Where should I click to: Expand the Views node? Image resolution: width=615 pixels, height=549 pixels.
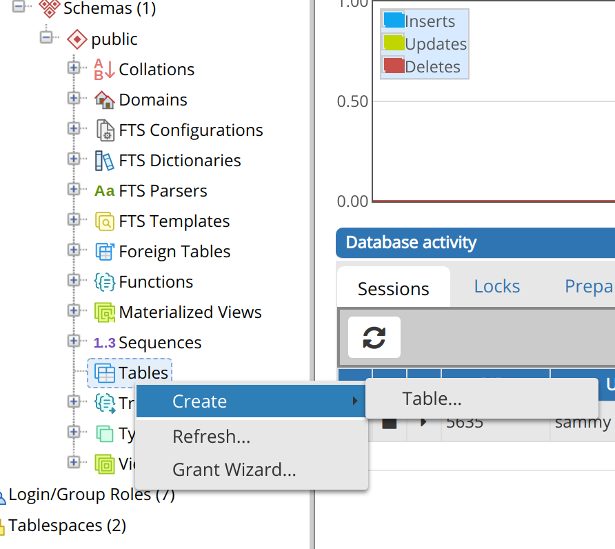coord(74,462)
